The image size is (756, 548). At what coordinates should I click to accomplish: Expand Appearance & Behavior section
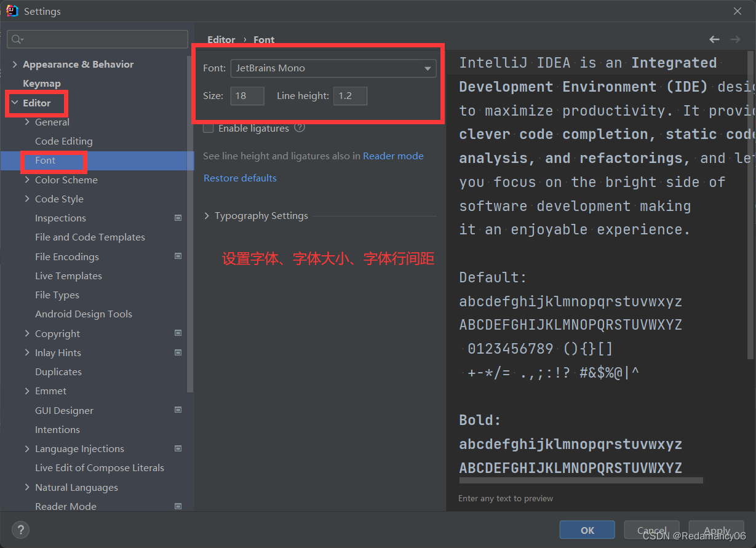15,65
